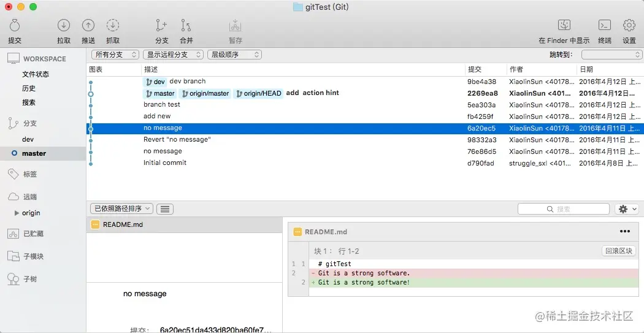Select the 'add action hint' commit row
The image size is (644, 333).
[x=365, y=93]
